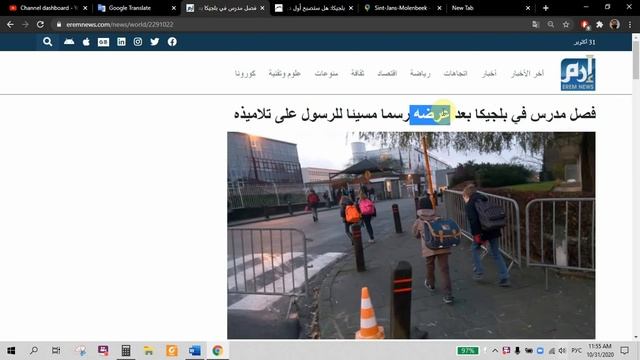Click the address bar URL eremnews.com
Viewport: 640px width, 360px height.
coord(120,24)
